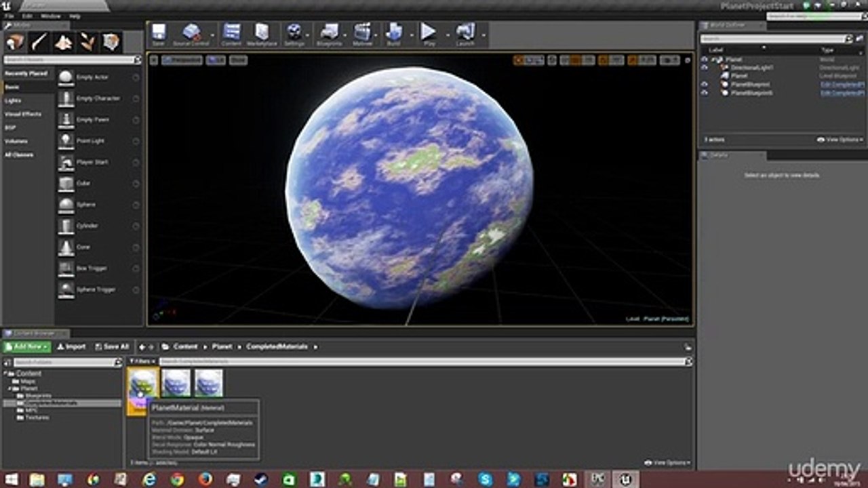868x488 pixels.
Task: Select the Foliage mode icon
Action: [87, 42]
